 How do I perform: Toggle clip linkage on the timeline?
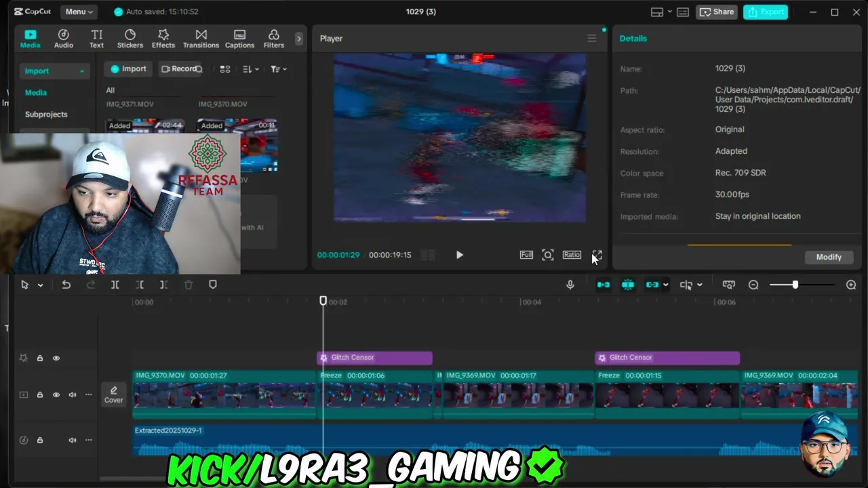pyautogui.click(x=652, y=285)
